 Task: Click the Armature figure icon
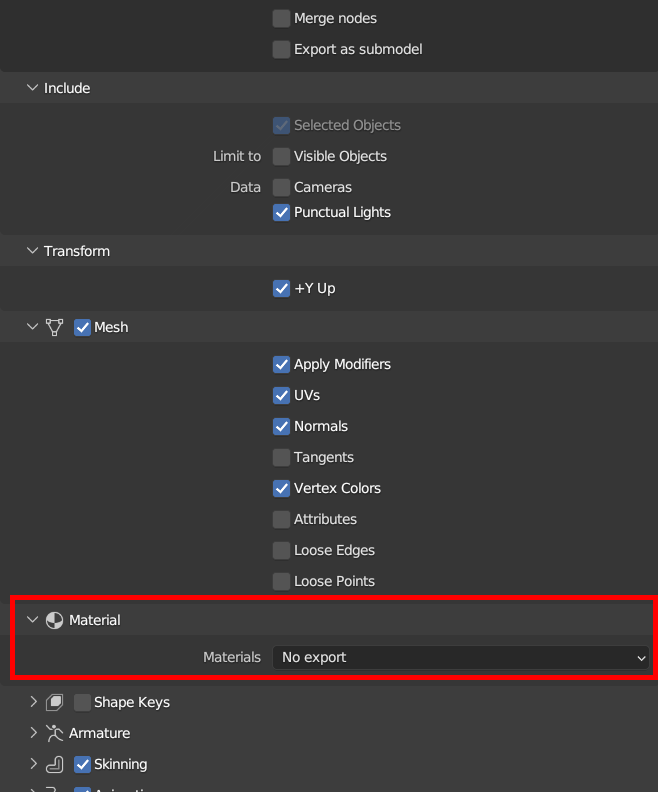[55, 733]
